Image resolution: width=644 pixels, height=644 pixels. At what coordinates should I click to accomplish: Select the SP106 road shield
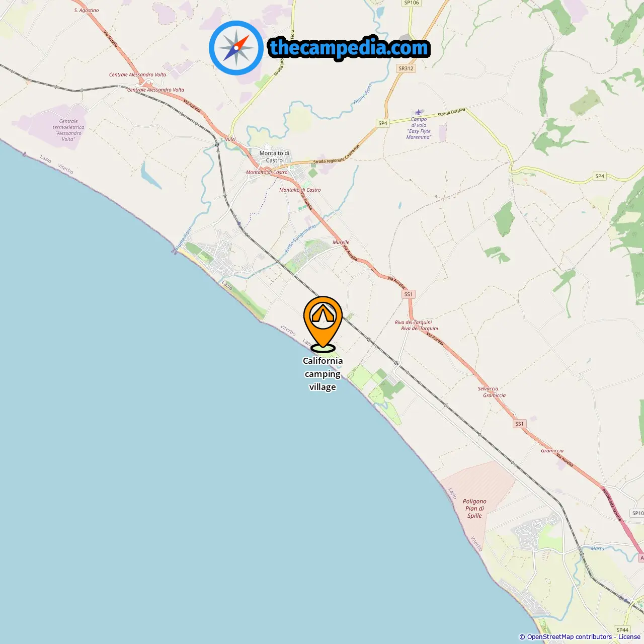tap(411, 3)
